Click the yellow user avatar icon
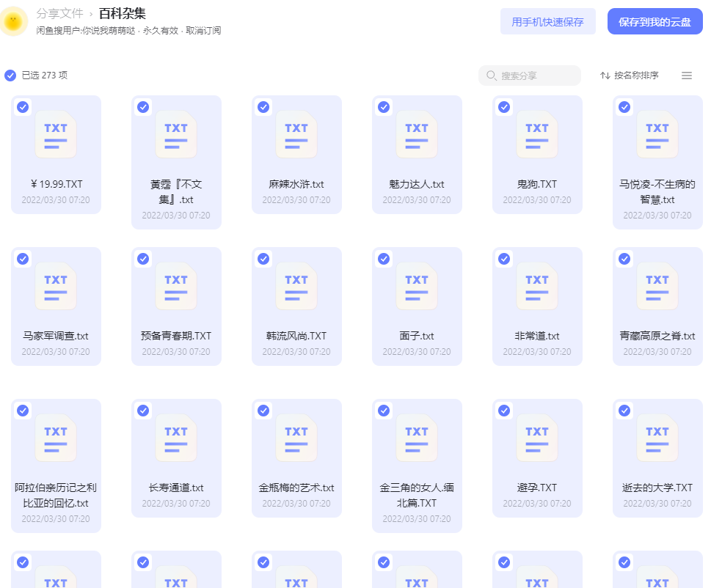Image resolution: width=711 pixels, height=588 pixels. pyautogui.click(x=12, y=21)
